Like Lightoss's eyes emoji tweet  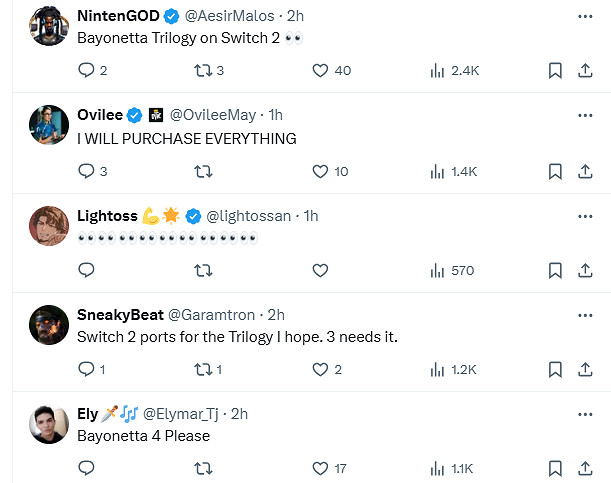(320, 270)
